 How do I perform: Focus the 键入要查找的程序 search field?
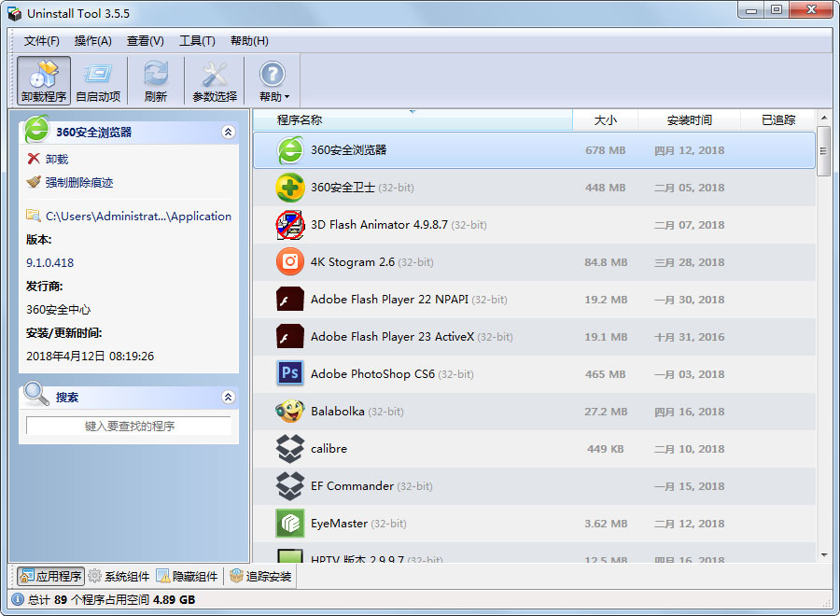129,426
